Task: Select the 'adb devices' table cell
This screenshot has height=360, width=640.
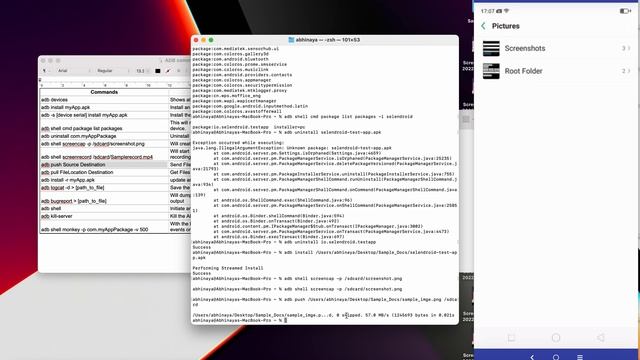Action: click(104, 100)
